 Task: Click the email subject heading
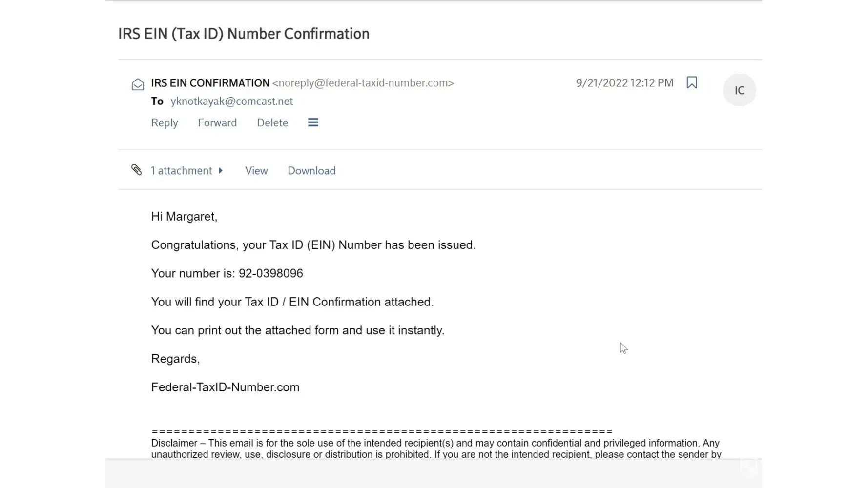click(244, 34)
